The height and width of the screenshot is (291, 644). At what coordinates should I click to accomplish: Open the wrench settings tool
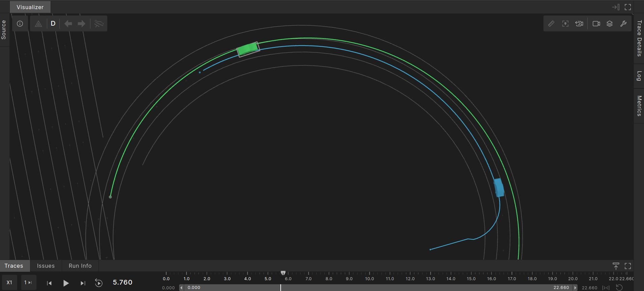click(x=623, y=24)
